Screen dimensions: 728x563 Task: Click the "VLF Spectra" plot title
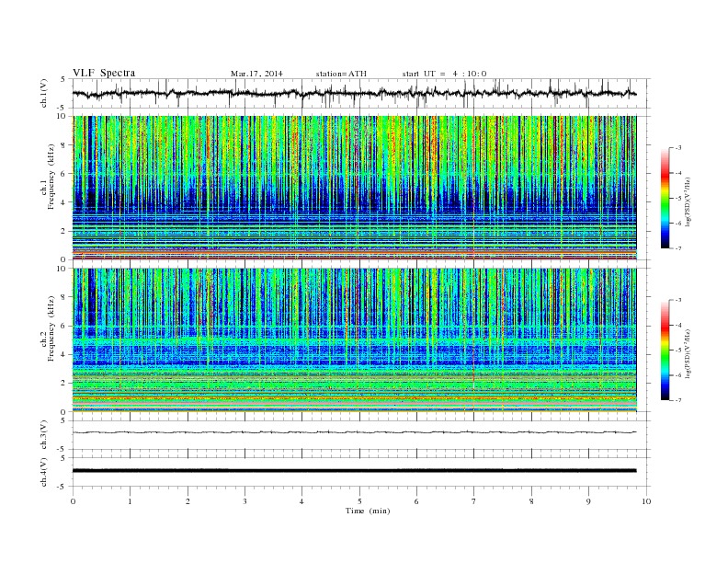[x=104, y=73]
